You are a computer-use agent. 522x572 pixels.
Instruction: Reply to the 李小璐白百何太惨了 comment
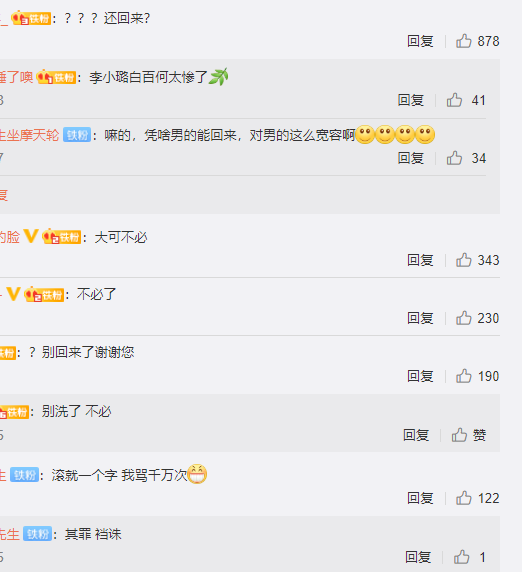tap(411, 100)
